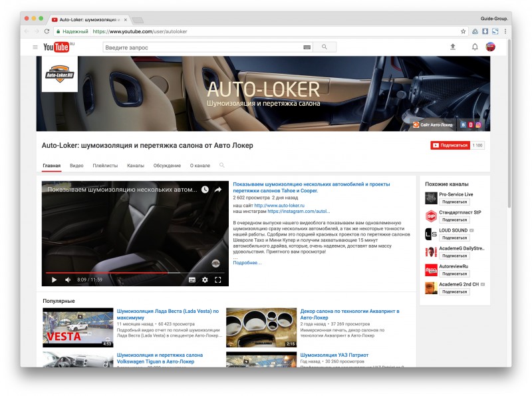The width and height of the screenshot is (532, 396).
Task: Reload the page in the browser
Action: click(x=47, y=31)
